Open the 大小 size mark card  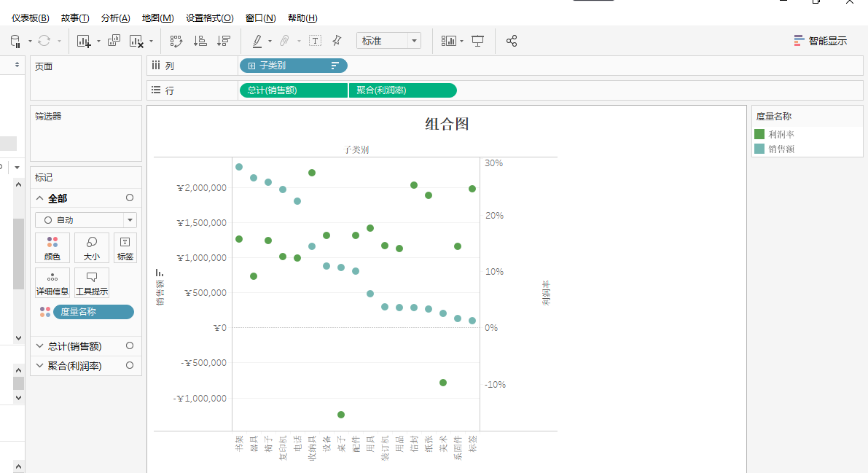[x=91, y=248]
